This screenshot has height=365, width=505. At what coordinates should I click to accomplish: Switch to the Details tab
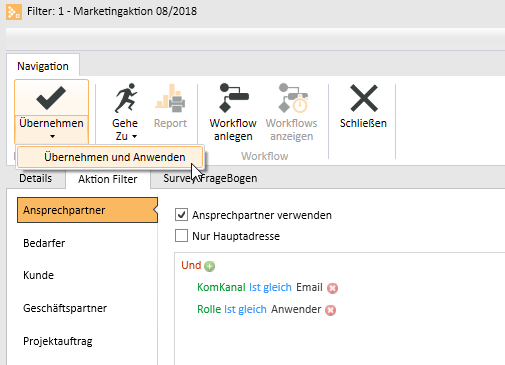tap(36, 178)
